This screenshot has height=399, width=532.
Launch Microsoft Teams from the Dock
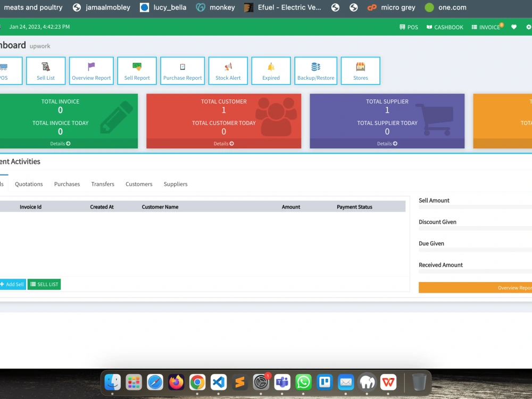282,383
